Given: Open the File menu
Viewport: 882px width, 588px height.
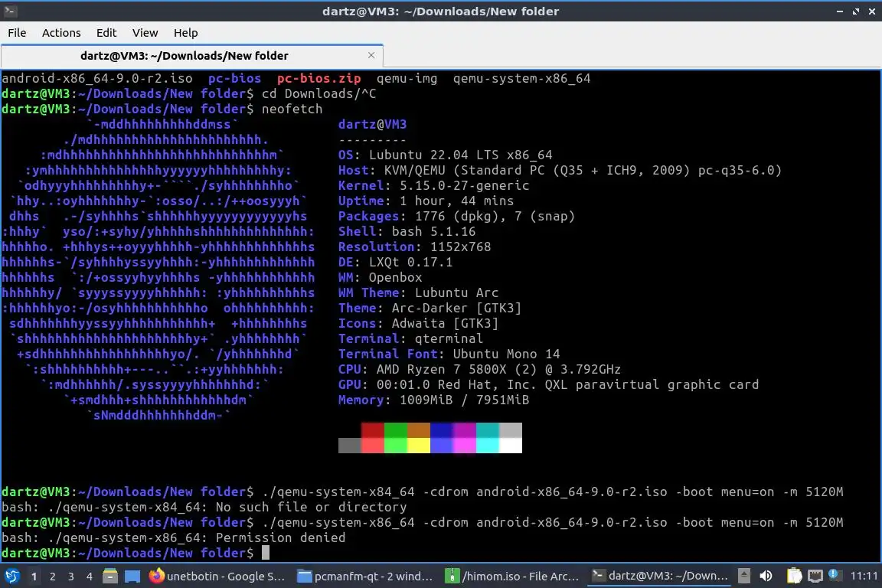Looking at the screenshot, I should 17,33.
